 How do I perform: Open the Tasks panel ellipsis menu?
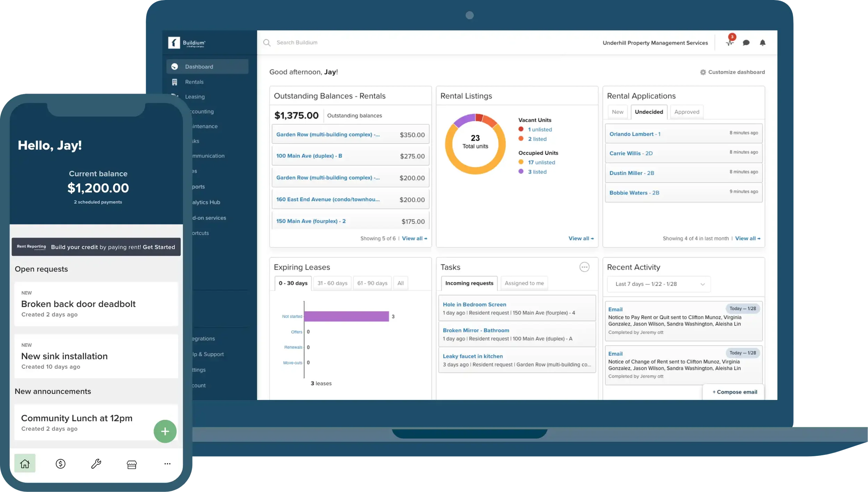coord(584,267)
